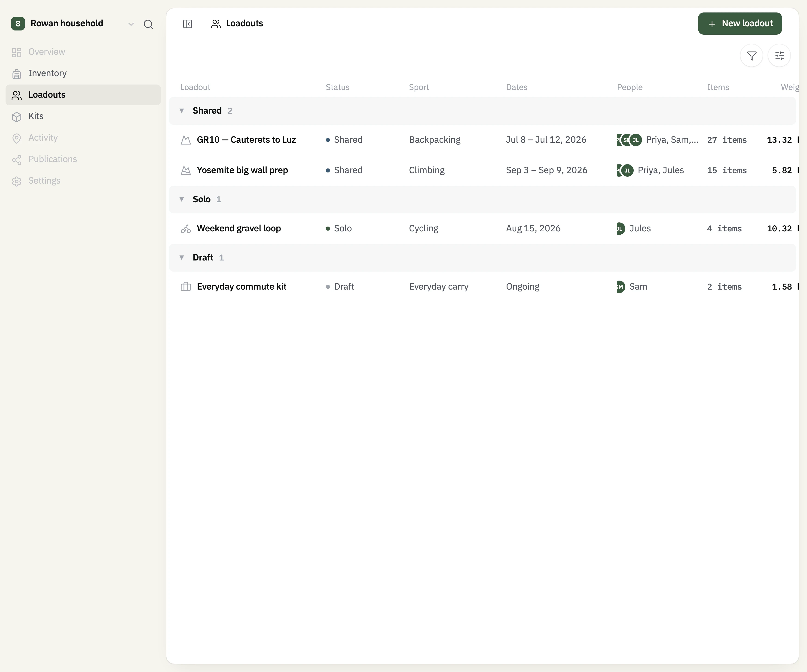Click Sam avatar in Everyday commute kit row
Viewport: 807px width, 672px height.
(621, 287)
